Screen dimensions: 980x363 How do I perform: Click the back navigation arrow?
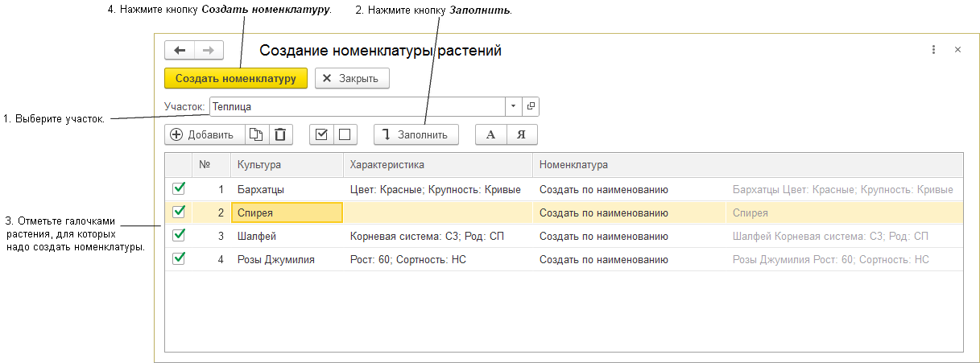click(x=179, y=50)
